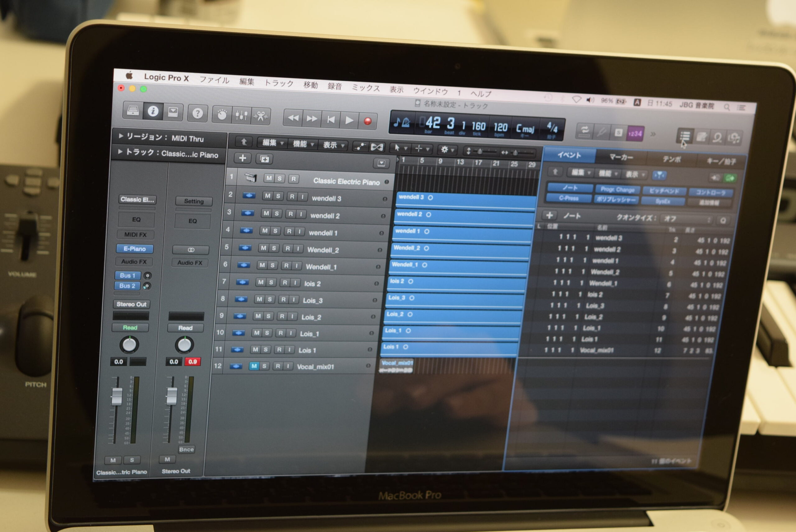
Task: Adjust Classic Electric Piano volume fader
Action: pos(116,396)
